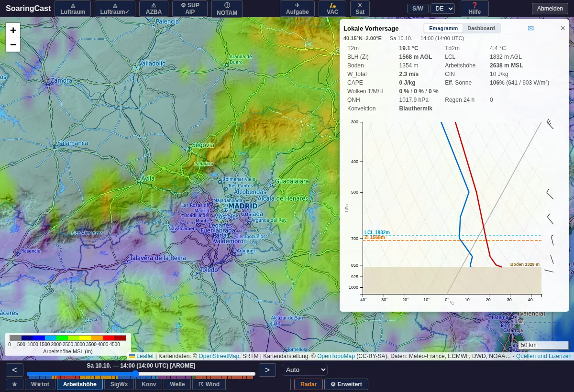Viewport: 574px width, 392px height.
Task: Click the Salamanca label on the map
Action: pyautogui.click(x=73, y=143)
